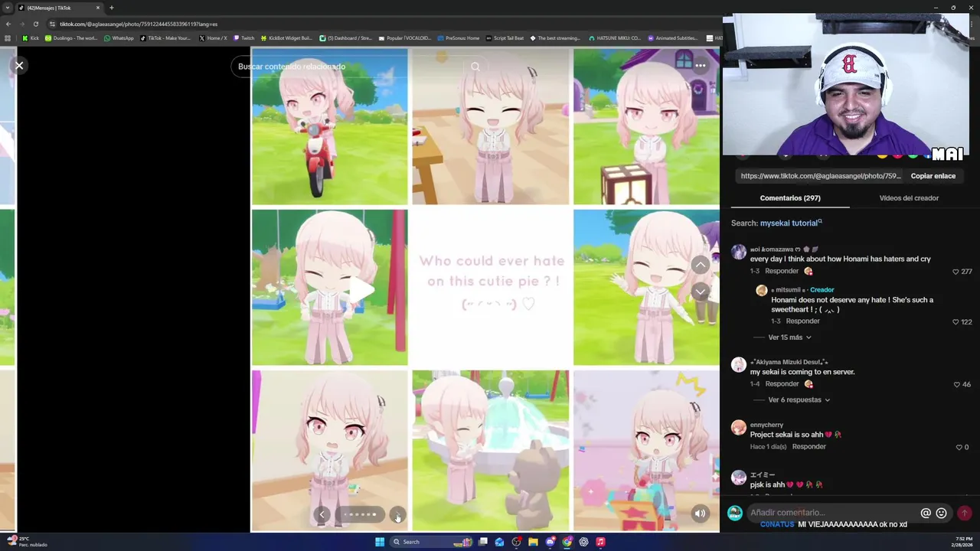
Task: Expand Ver 15 más replies
Action: click(789, 337)
